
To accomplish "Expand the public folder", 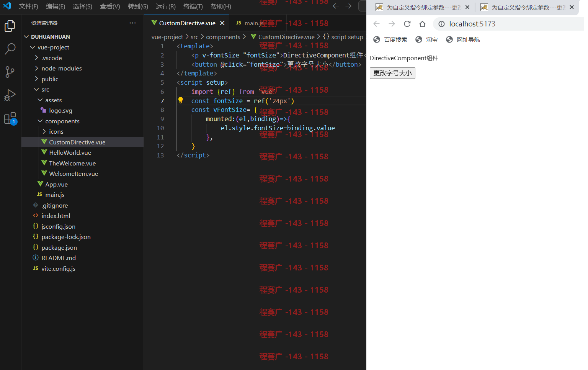I will pyautogui.click(x=82, y=79).
